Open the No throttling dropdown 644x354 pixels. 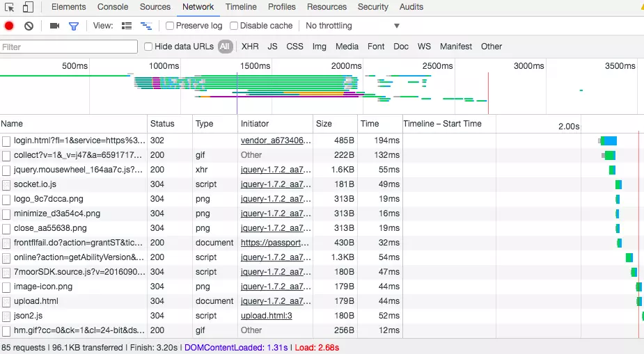click(x=352, y=26)
